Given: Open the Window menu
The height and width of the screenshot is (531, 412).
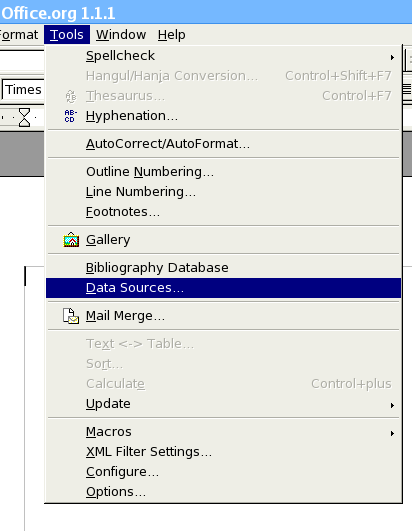Looking at the screenshot, I should pyautogui.click(x=121, y=35).
